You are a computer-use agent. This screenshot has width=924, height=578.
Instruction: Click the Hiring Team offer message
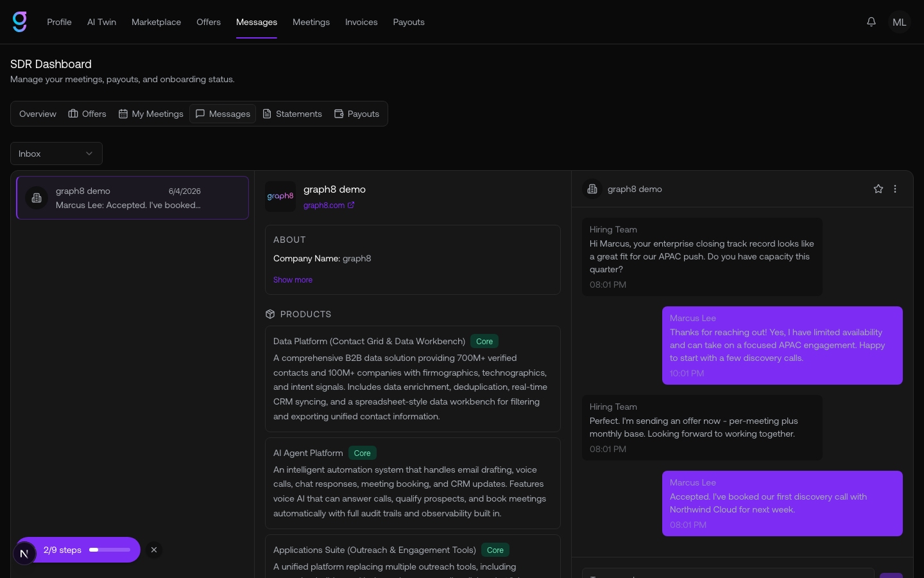tap(702, 428)
